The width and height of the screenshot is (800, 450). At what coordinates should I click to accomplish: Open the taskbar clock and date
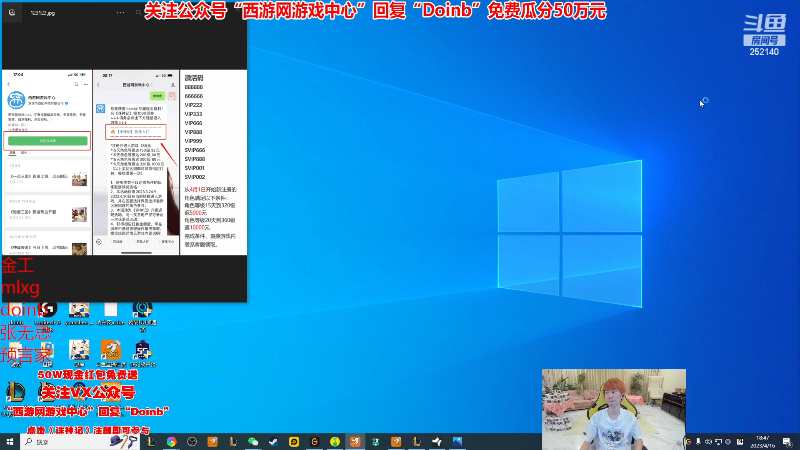(x=763, y=442)
